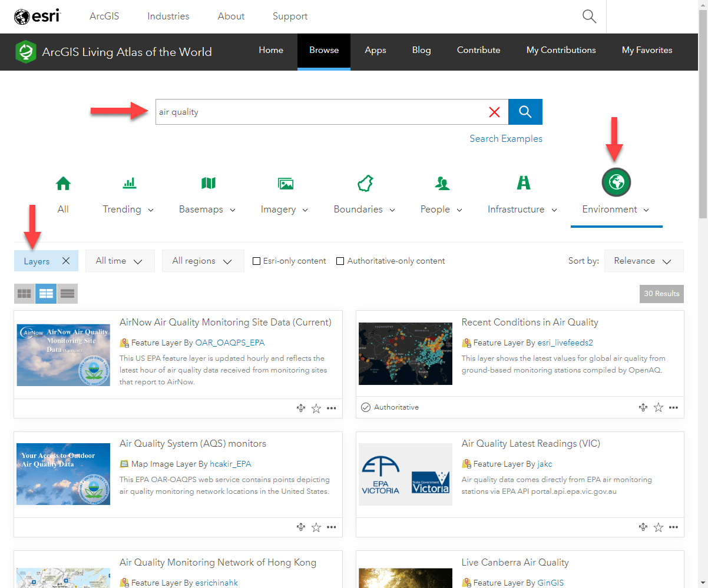
Task: Select the Trending chart icon
Action: 129,183
